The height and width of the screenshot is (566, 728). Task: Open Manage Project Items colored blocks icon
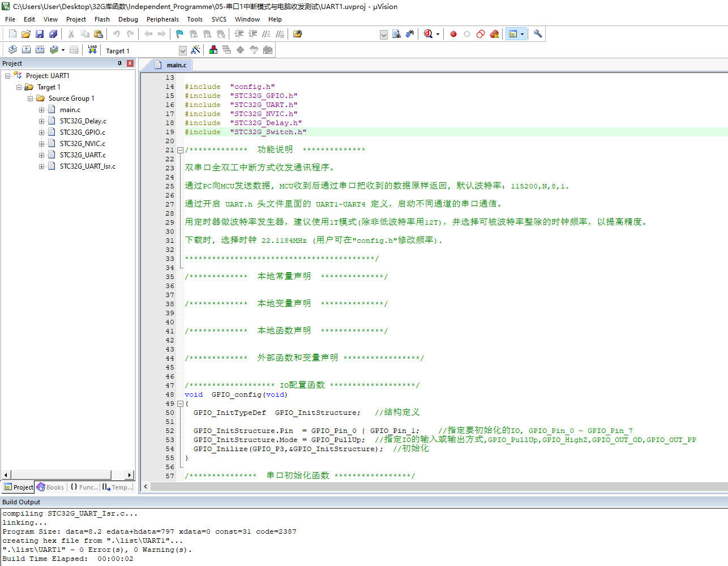pos(213,50)
